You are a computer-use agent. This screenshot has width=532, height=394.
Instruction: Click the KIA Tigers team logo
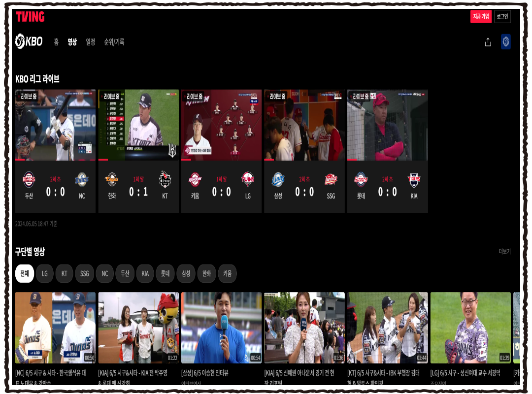(x=414, y=180)
